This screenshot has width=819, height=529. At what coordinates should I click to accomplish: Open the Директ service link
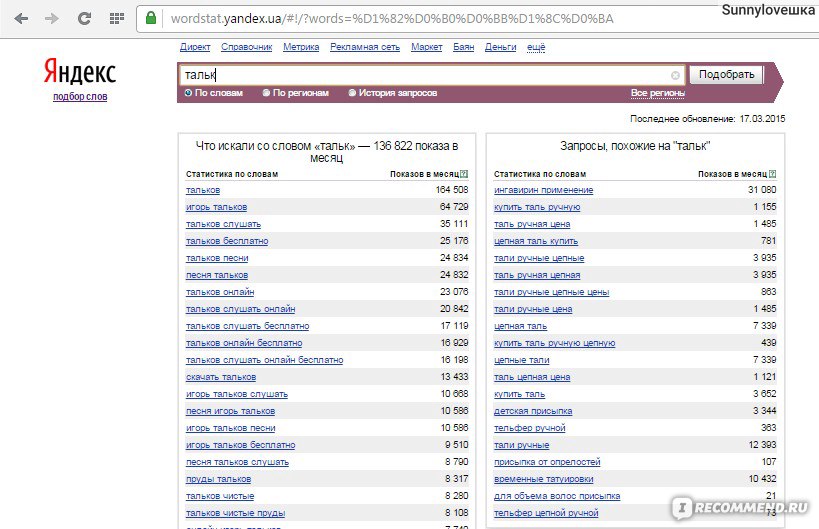(x=195, y=47)
